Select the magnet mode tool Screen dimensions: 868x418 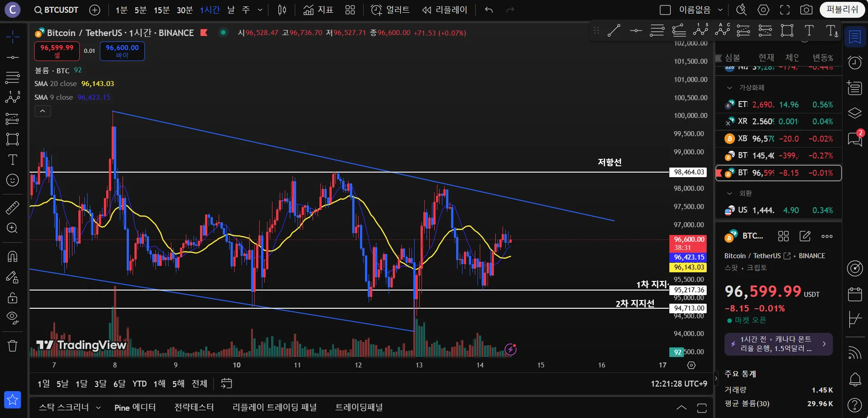[12, 256]
